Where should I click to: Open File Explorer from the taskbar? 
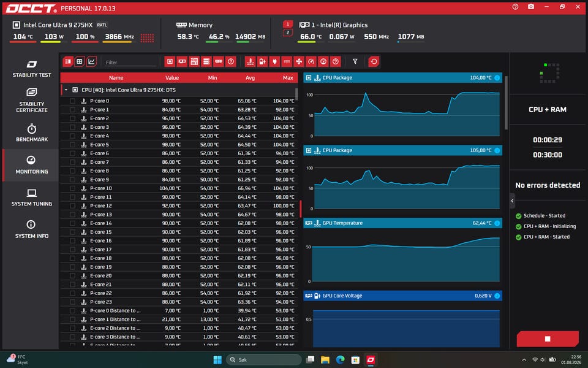pyautogui.click(x=325, y=360)
